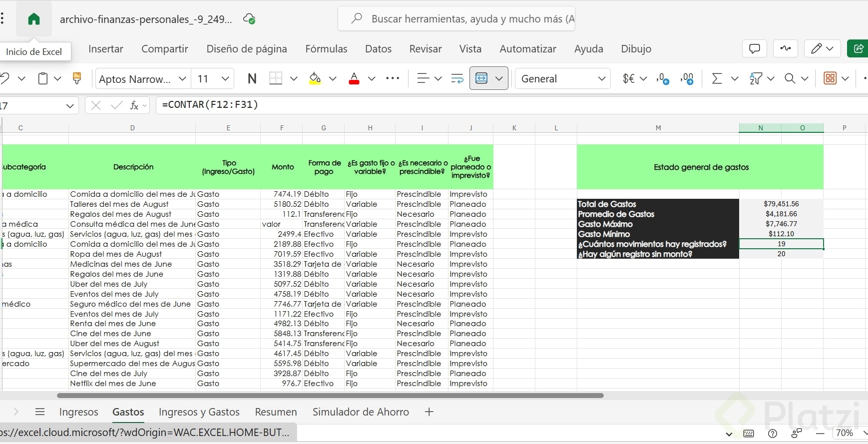Select the format painter brush icon
868x444 pixels.
pyautogui.click(x=77, y=78)
